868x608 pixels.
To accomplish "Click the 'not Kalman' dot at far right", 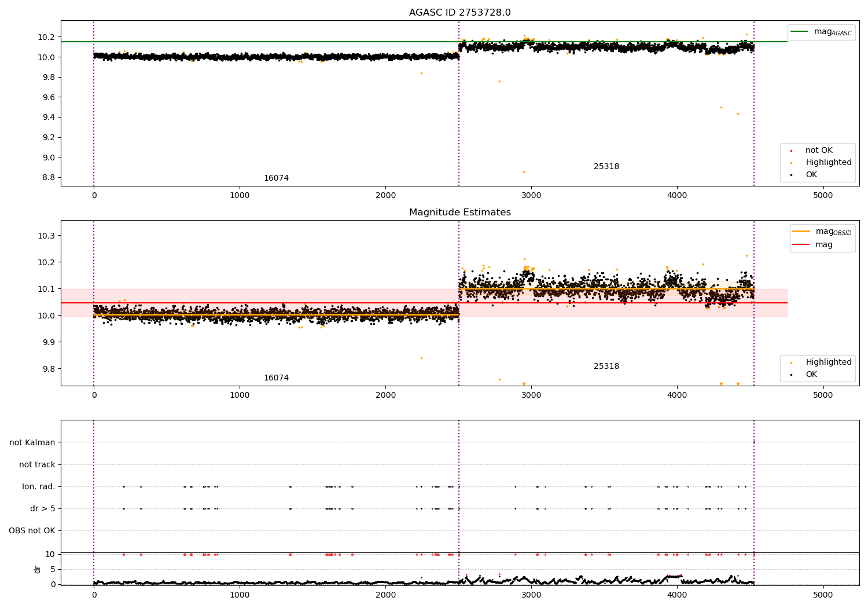I will click(x=753, y=442).
